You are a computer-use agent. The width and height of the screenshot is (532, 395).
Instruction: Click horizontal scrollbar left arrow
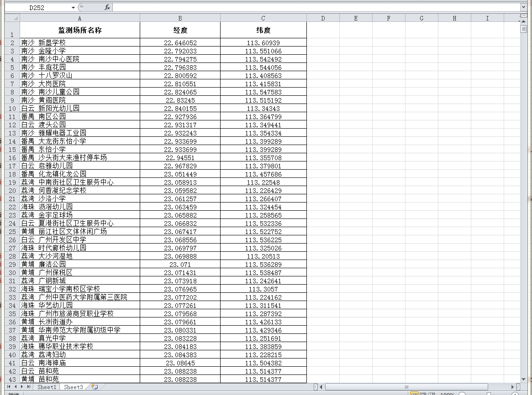(x=321, y=386)
